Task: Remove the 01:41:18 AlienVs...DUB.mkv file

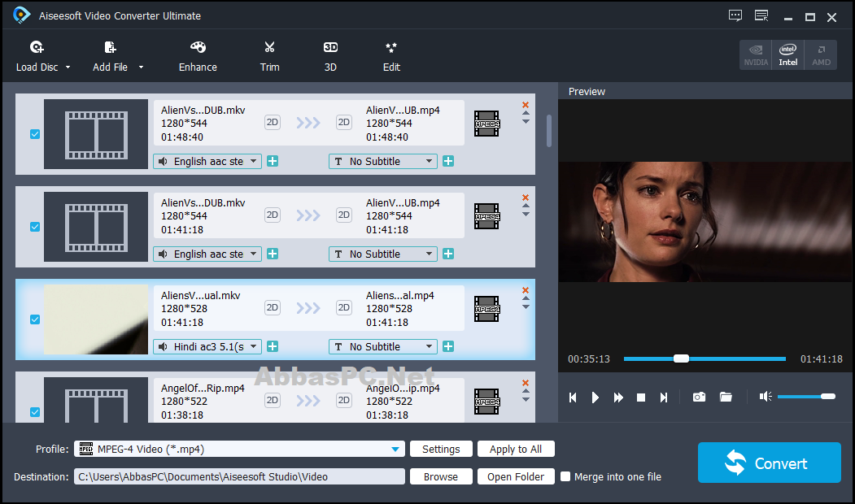Action: coord(526,198)
